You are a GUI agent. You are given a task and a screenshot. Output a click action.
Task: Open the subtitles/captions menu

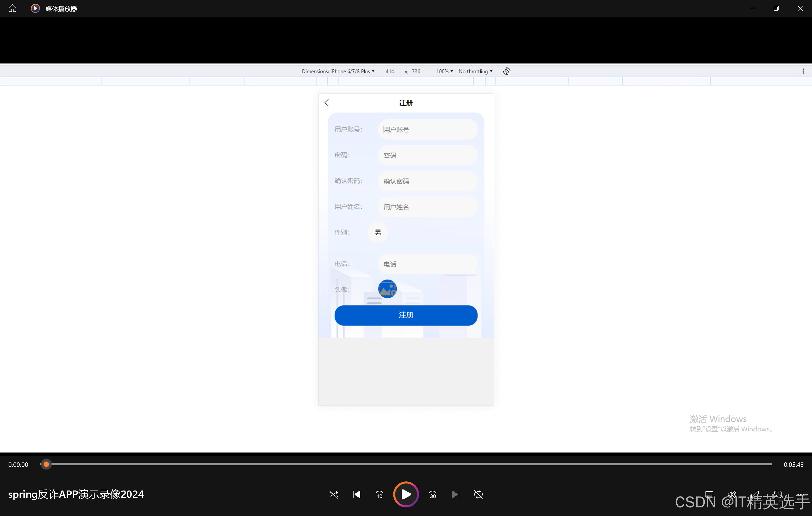point(709,494)
